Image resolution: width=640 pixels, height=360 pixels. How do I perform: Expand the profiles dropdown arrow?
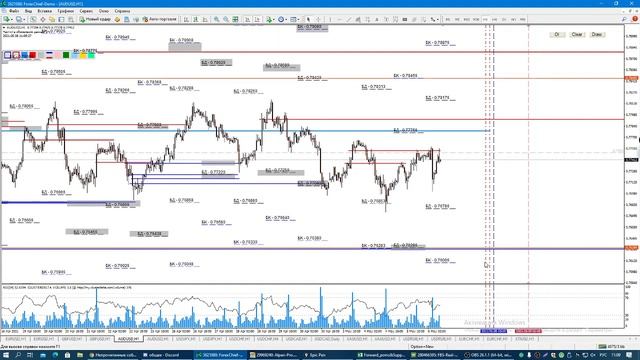click(24, 19)
